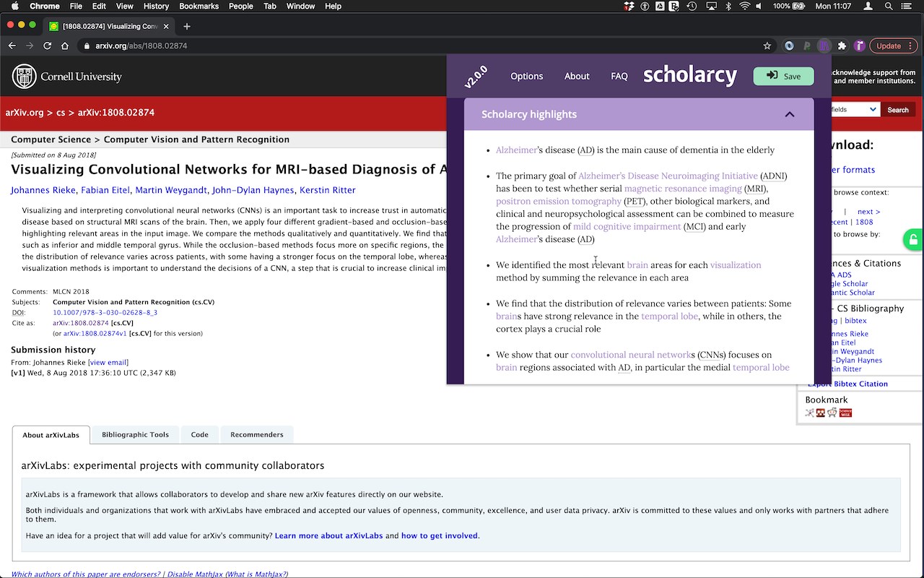
Task: Open the Bluetooth menu bar icon
Action: pos(728,6)
